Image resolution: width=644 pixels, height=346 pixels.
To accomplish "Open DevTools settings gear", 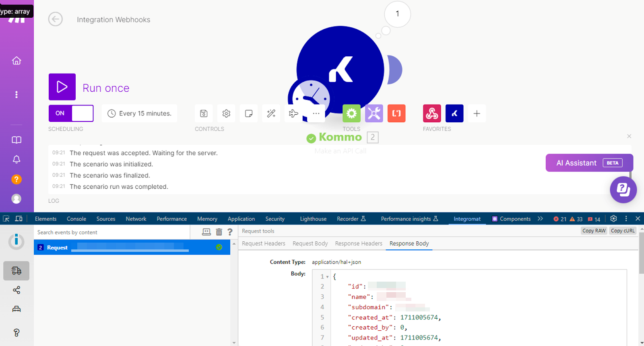I will pos(613,218).
